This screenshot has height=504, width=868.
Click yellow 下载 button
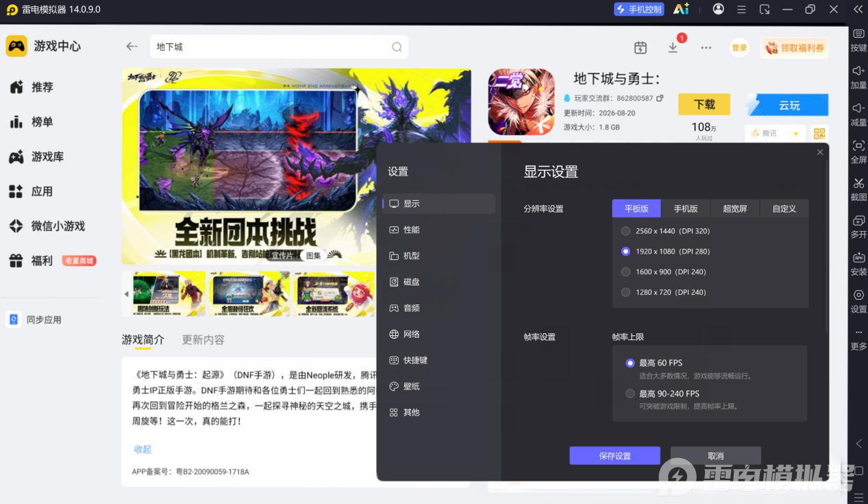point(704,105)
